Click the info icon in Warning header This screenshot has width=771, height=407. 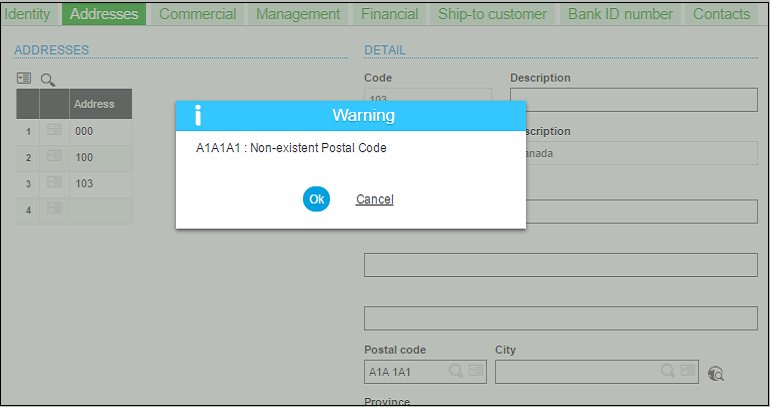[198, 115]
